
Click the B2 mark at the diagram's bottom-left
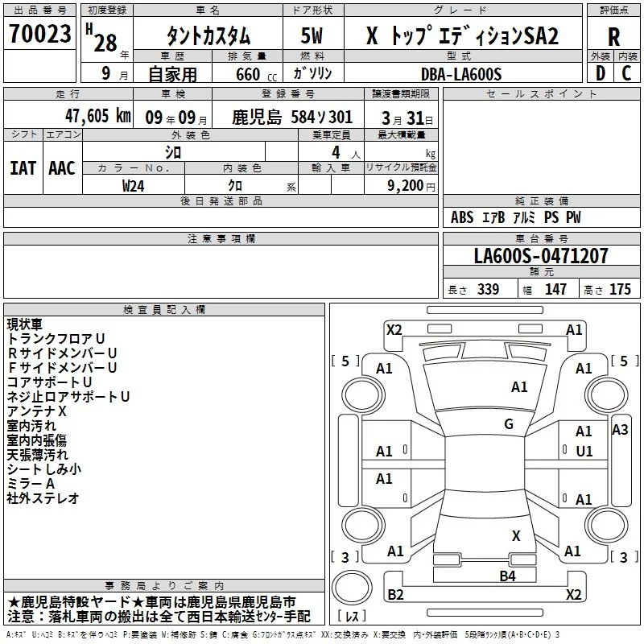click(395, 595)
